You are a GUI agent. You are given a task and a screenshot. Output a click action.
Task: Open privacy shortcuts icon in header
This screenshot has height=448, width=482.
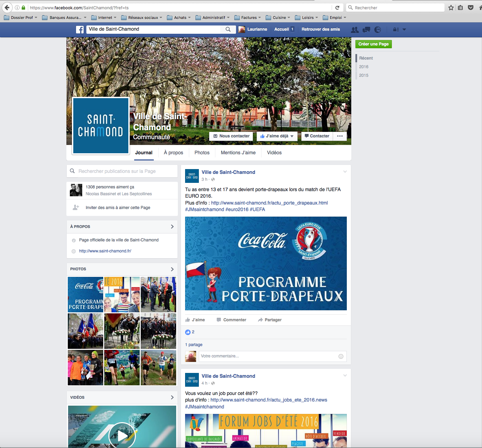[396, 30]
